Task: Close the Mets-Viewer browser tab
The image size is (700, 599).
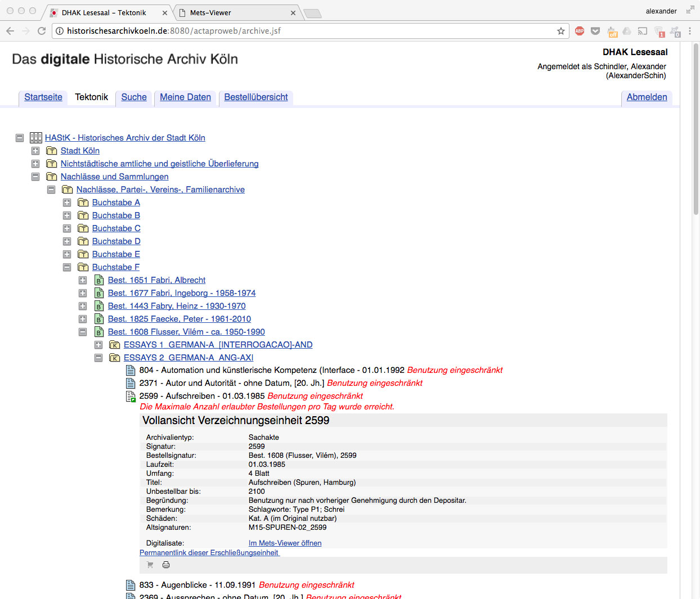Action: point(293,13)
